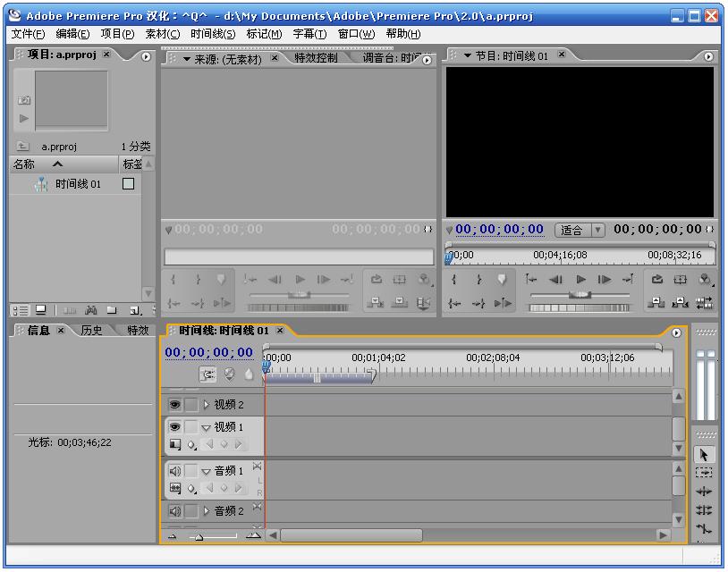Toggle the Snap magnet icon in the timeline
The width and height of the screenshot is (728, 572).
[206, 375]
